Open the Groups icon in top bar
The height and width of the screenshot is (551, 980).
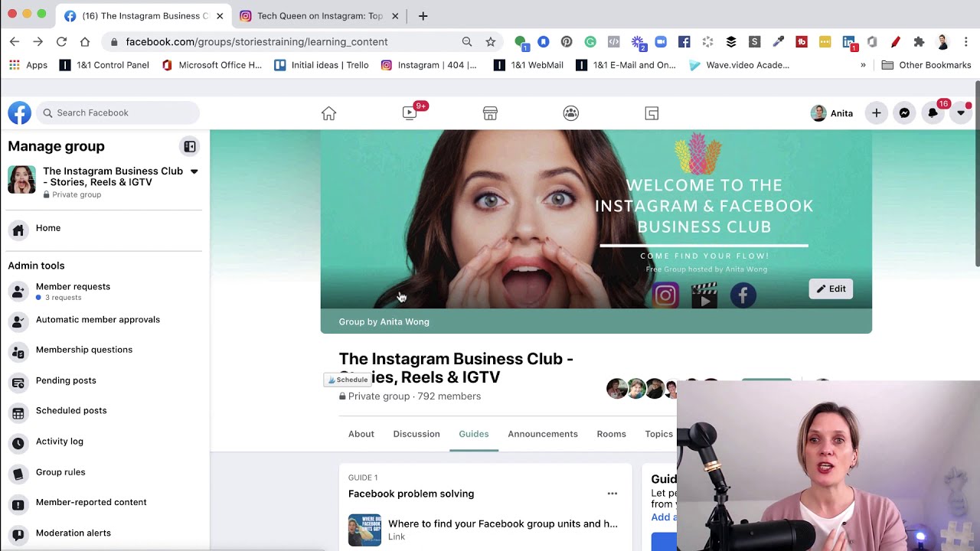click(x=571, y=113)
